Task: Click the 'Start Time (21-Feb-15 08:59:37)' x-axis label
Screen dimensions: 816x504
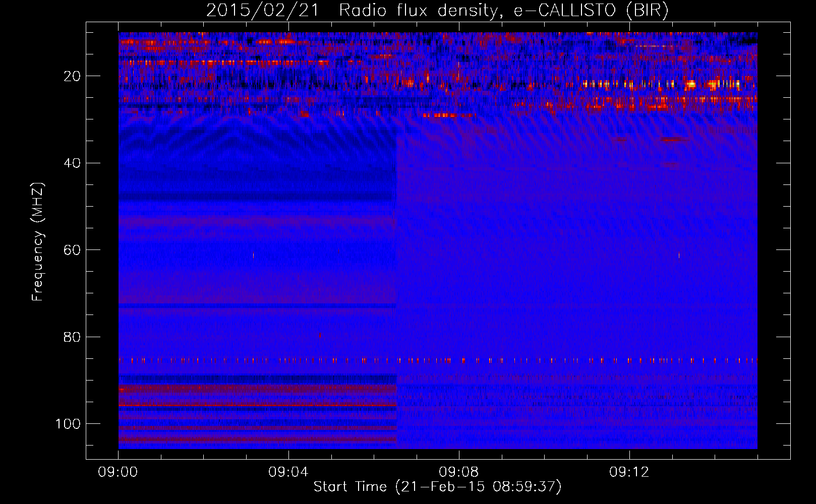Action: tap(437, 487)
